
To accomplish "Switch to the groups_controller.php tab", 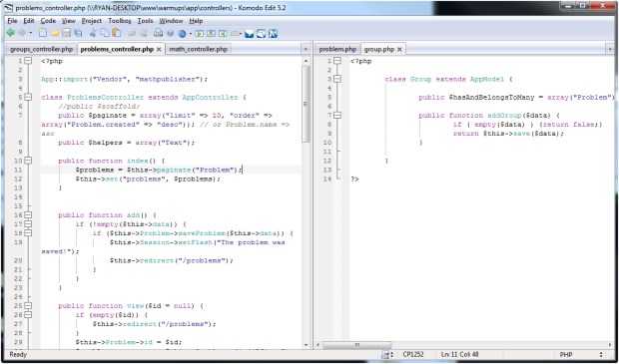I will point(42,49).
